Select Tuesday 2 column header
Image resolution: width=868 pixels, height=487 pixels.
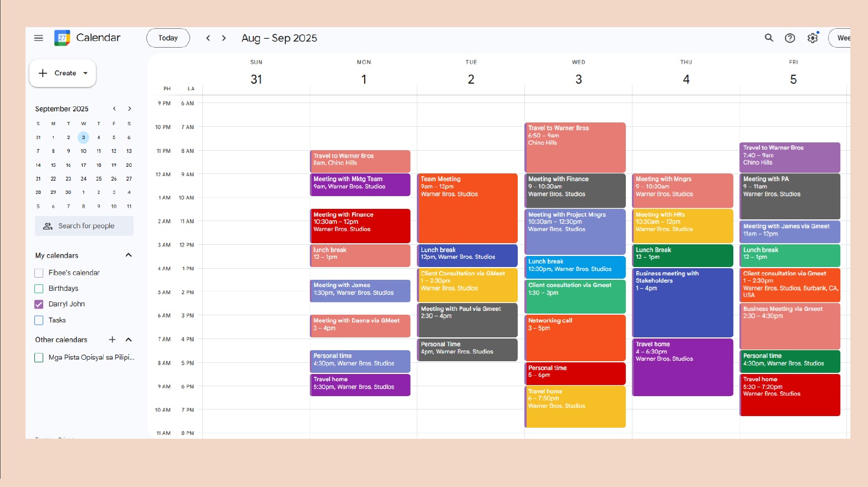(471, 74)
